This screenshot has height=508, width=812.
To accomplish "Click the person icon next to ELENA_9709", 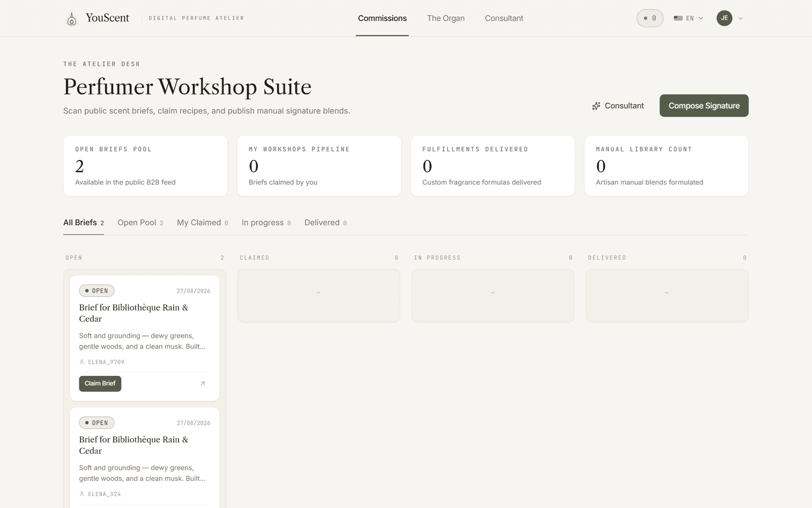I will [82, 362].
